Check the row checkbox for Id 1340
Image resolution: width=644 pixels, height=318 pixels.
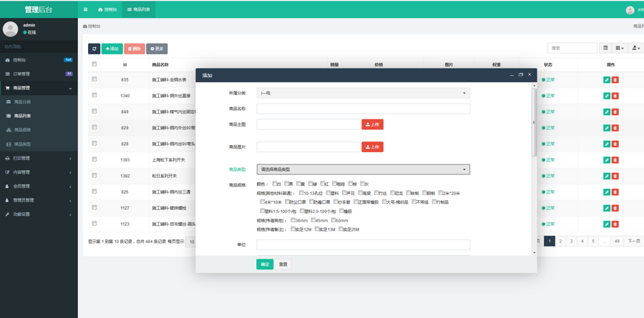(x=94, y=95)
